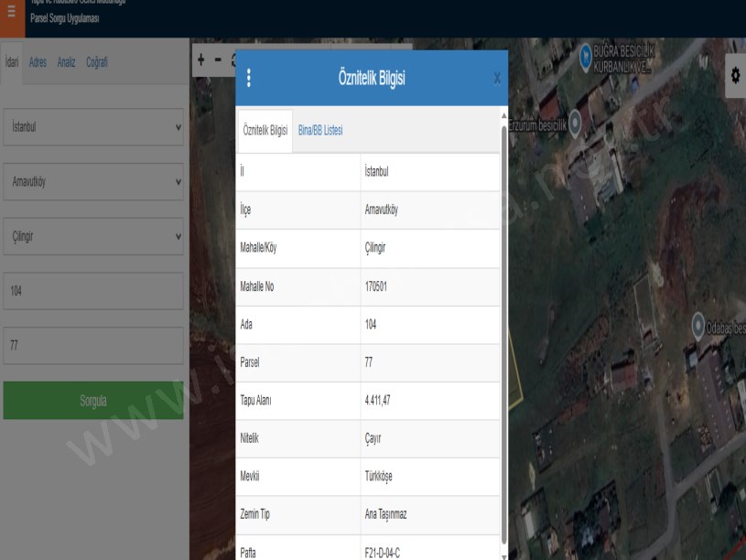
Task: Switch to the Adres tab
Action: click(x=38, y=62)
